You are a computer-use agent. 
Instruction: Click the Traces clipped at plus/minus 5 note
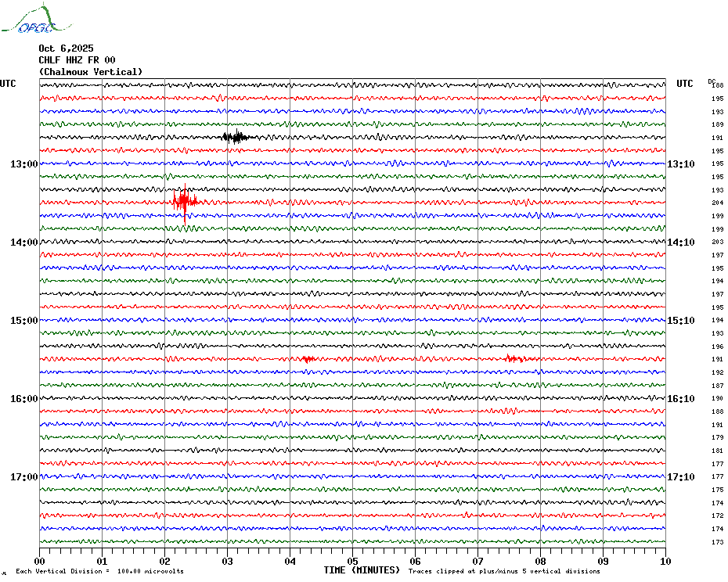(504, 571)
